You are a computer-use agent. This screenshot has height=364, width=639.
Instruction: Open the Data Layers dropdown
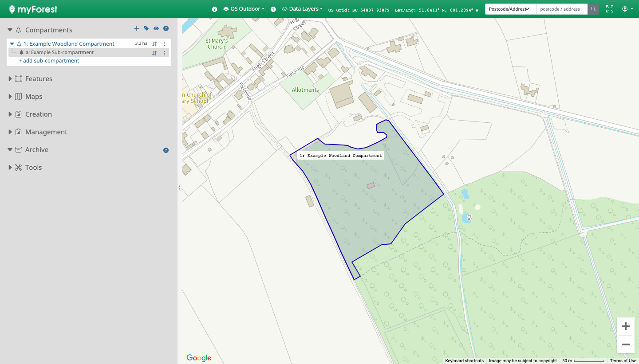303,9
